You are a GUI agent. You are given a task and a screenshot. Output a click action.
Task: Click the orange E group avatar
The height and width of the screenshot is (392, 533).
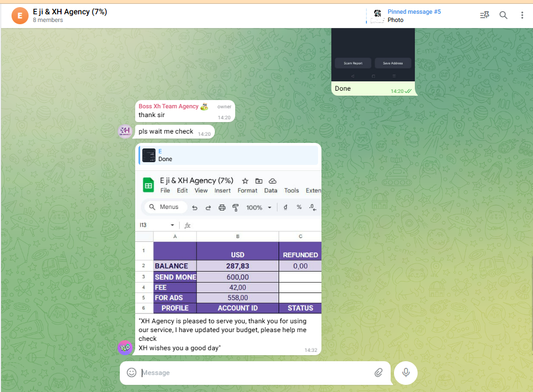pos(20,15)
